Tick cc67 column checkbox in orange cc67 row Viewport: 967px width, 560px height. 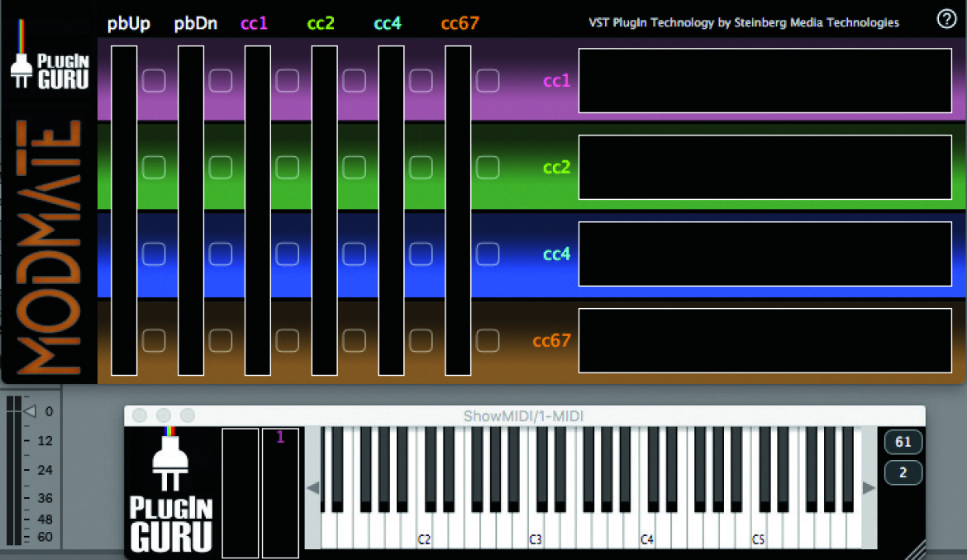coord(488,340)
